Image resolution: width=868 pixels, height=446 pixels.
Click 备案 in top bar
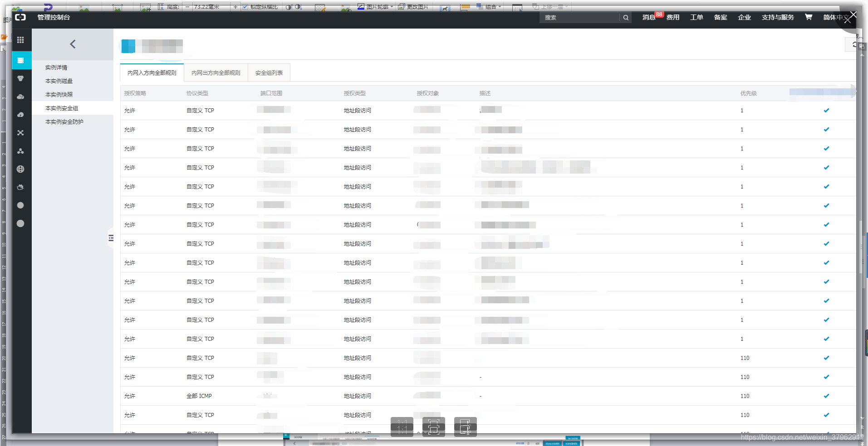721,17
